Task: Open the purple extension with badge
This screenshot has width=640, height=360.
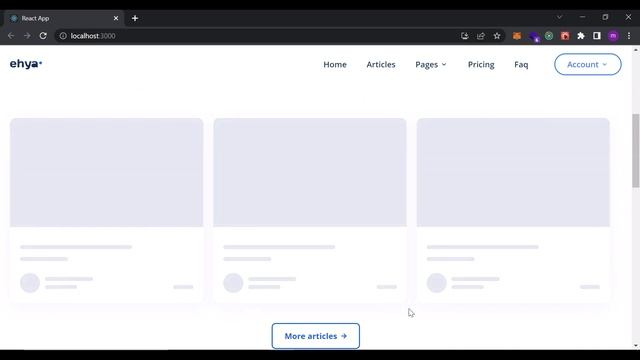Action: point(533,37)
